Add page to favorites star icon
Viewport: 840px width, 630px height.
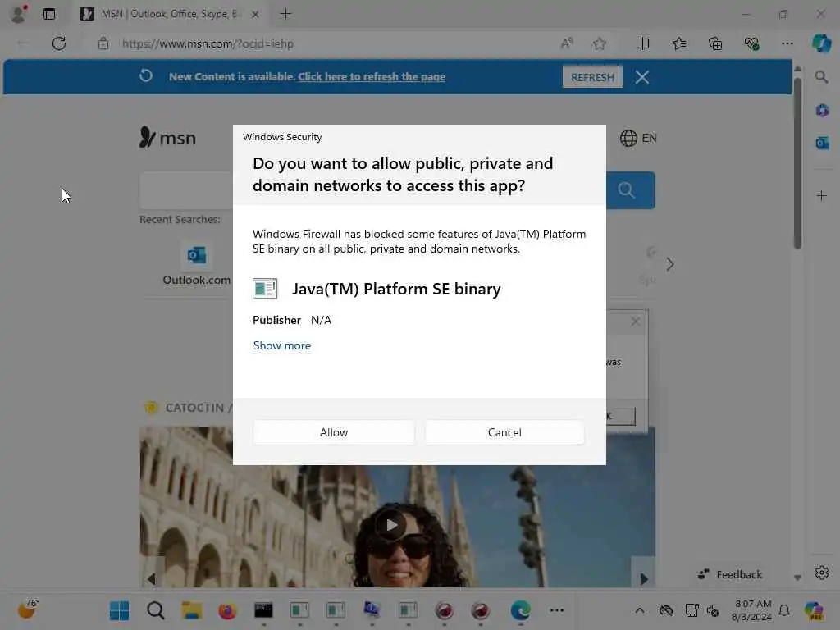(x=600, y=43)
